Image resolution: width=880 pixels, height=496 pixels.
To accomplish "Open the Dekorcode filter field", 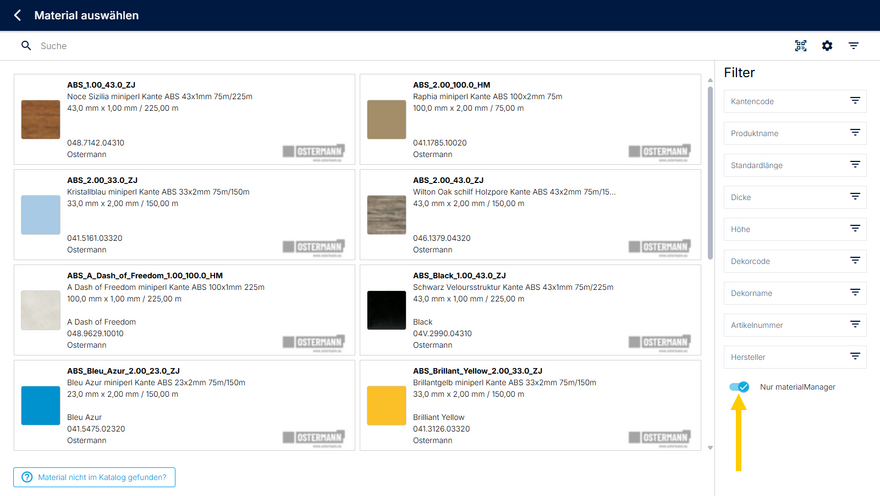I will (x=795, y=261).
